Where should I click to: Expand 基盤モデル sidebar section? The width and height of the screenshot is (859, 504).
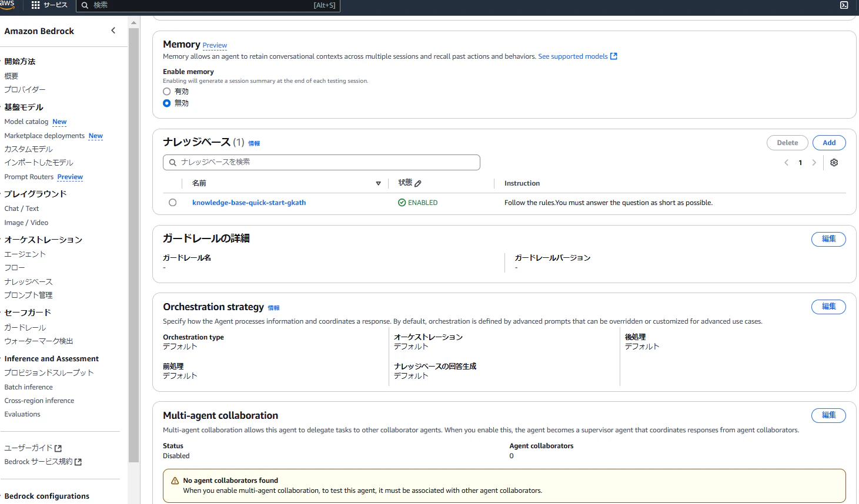pos(24,107)
